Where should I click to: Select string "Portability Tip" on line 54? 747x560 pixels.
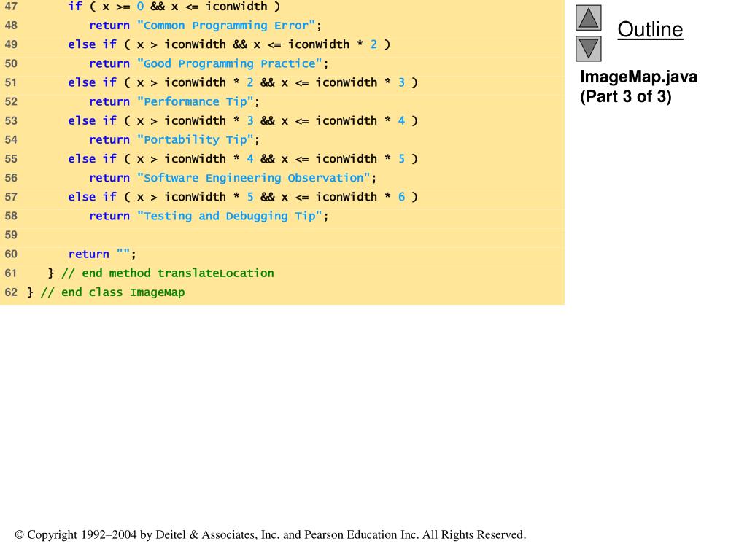click(x=196, y=140)
